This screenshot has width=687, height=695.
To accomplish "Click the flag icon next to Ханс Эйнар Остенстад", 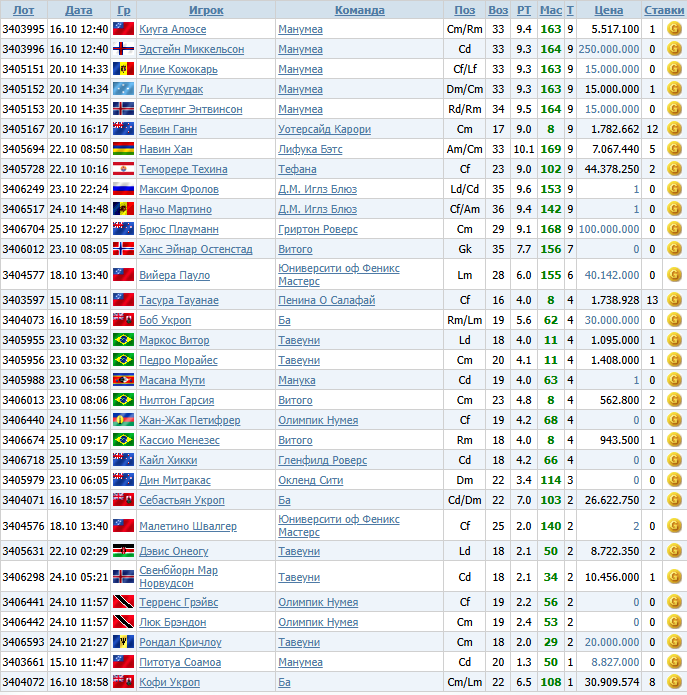I will click(x=123, y=249).
